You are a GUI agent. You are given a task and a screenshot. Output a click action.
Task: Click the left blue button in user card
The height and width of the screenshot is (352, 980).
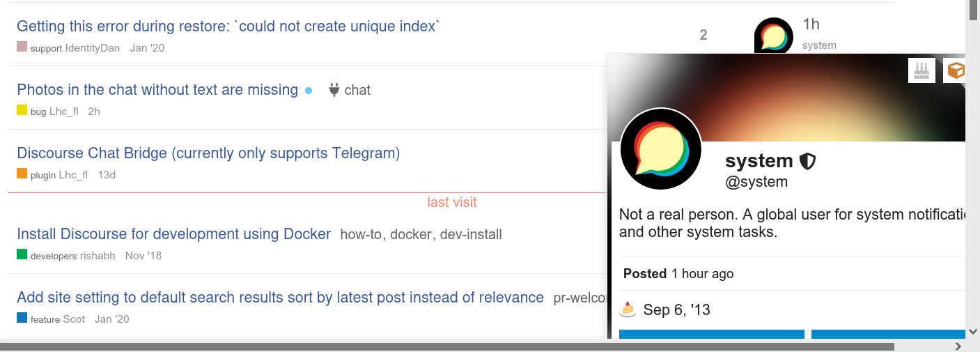(711, 334)
